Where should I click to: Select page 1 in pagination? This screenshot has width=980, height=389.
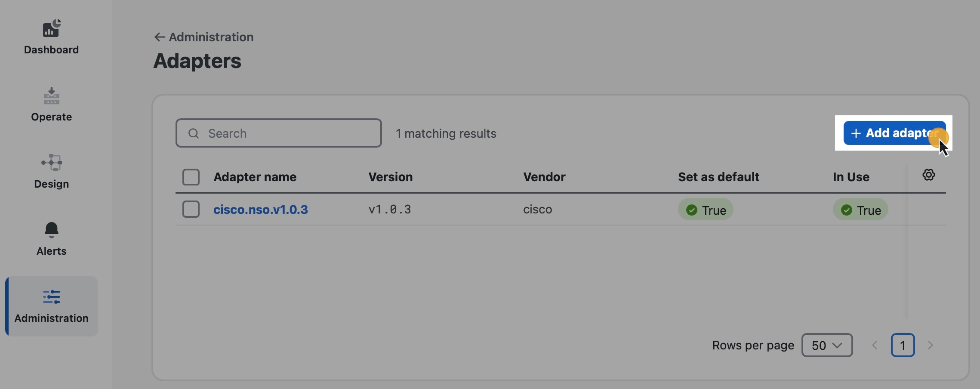(903, 345)
